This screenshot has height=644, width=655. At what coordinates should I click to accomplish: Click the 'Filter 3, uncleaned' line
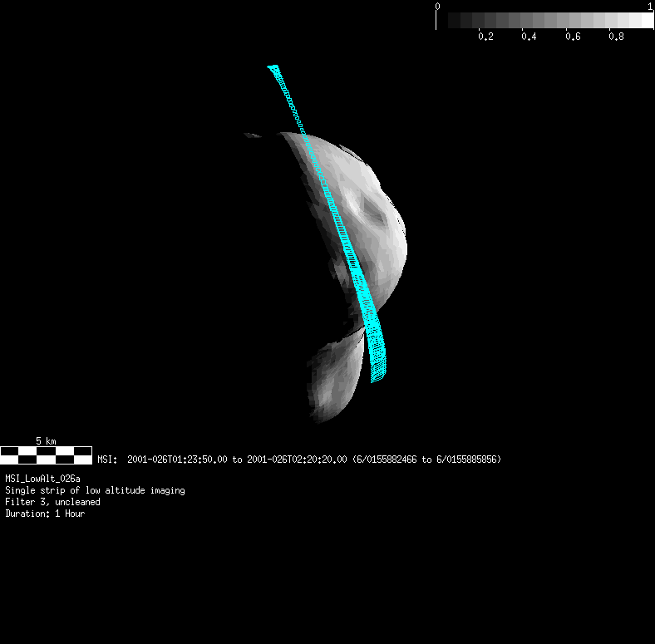52,502
